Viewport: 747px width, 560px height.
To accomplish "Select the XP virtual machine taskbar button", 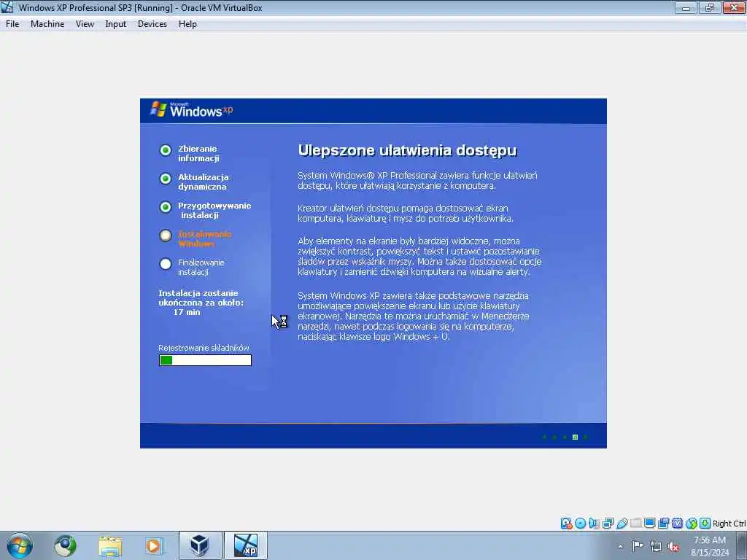I will (246, 545).
